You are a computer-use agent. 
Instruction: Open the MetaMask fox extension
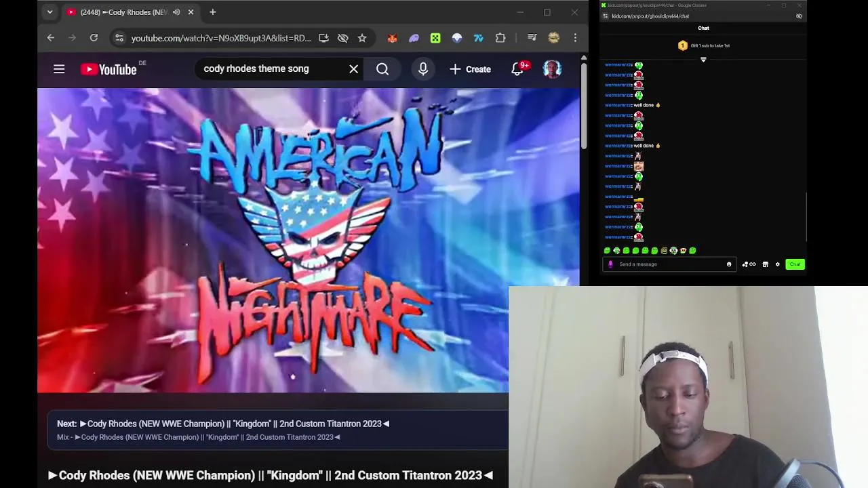click(392, 38)
